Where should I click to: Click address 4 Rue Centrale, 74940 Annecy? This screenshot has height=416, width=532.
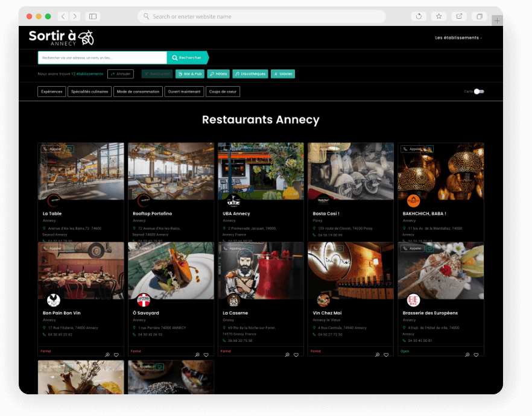click(343, 328)
